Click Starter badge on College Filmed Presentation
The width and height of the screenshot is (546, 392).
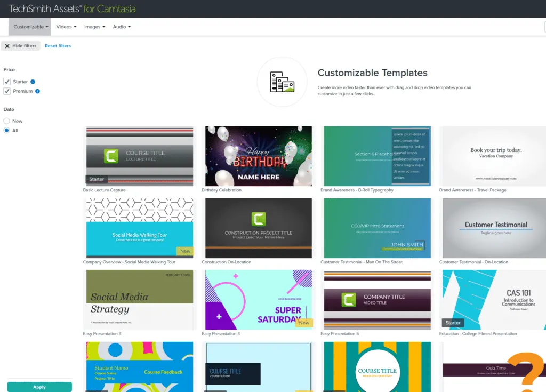point(453,323)
